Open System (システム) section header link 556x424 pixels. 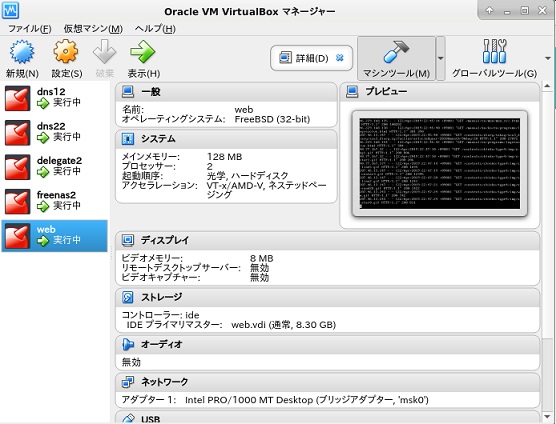tap(158, 139)
